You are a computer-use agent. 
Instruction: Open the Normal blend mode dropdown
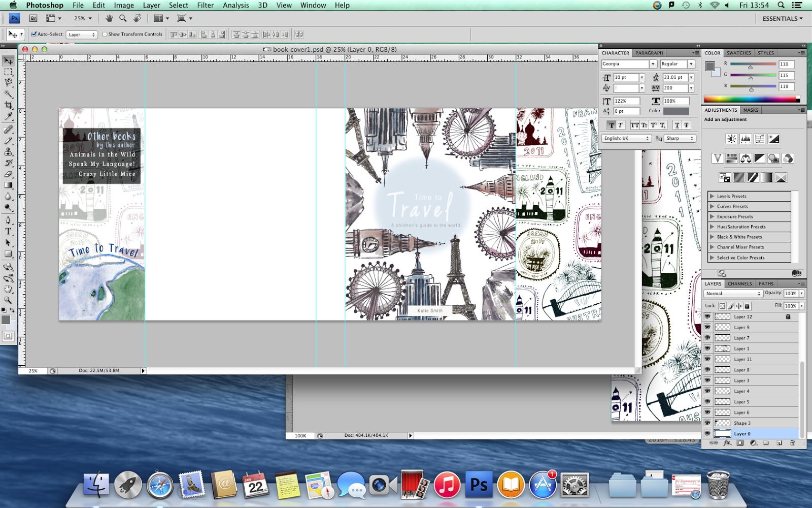pyautogui.click(x=732, y=293)
